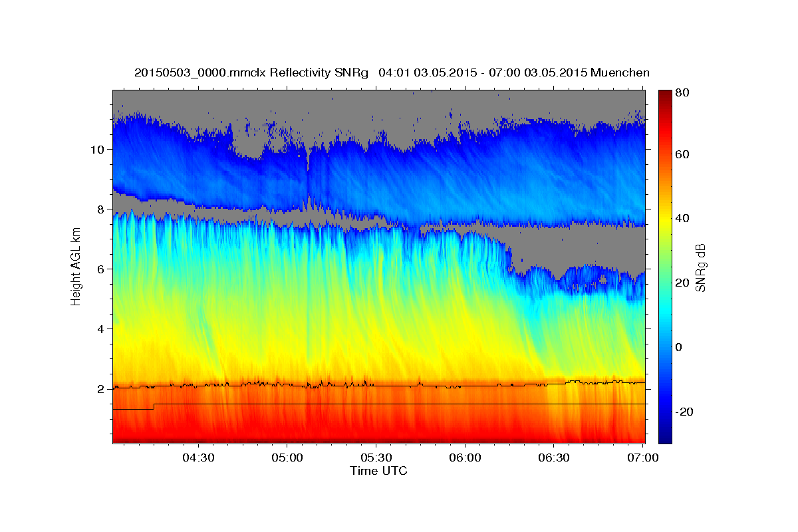This screenshot has height=532, width=798.
Task: Click the height axis label '4'
Action: point(100,329)
